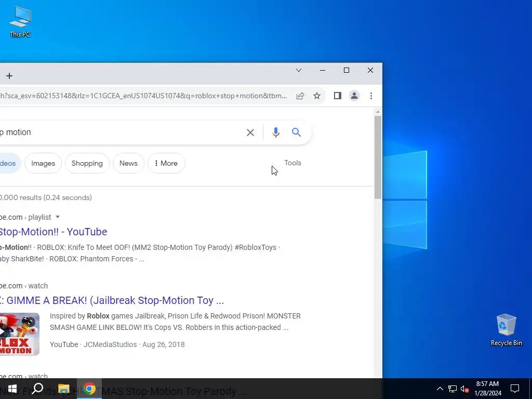
Task: Open This PC desktop icon
Action: point(20,21)
